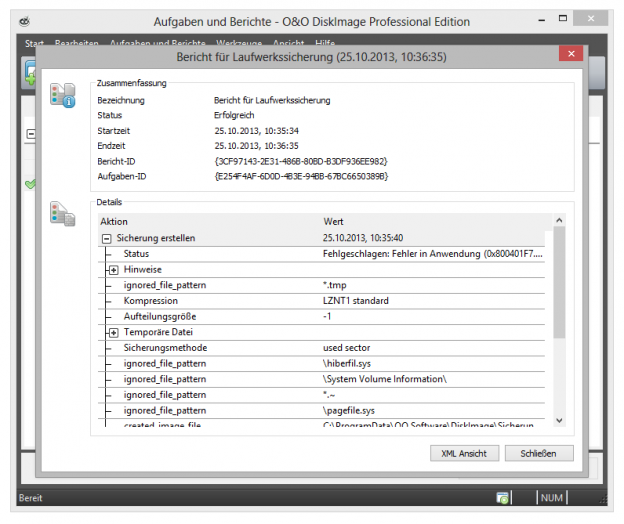Expand the Hinweise tree node
This screenshot has width=624, height=524.
[114, 270]
